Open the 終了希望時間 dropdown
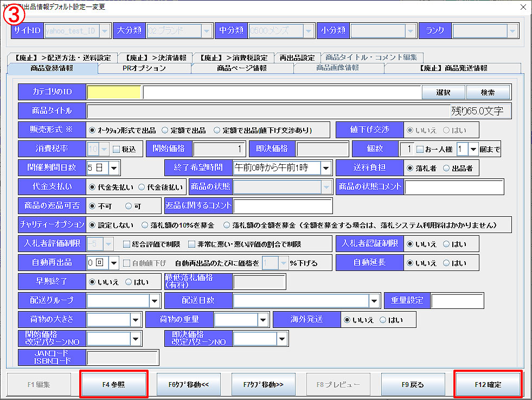This screenshot has width=532, height=400. click(x=325, y=168)
